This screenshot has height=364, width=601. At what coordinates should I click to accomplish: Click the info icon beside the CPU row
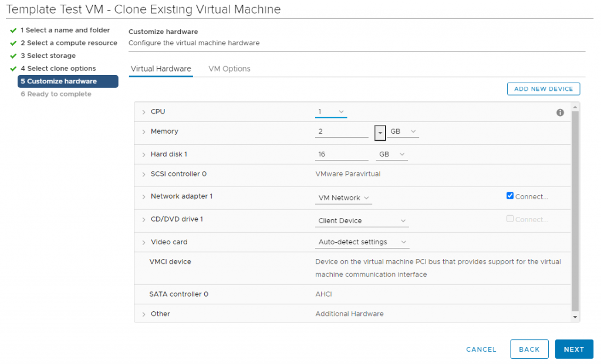click(x=560, y=112)
